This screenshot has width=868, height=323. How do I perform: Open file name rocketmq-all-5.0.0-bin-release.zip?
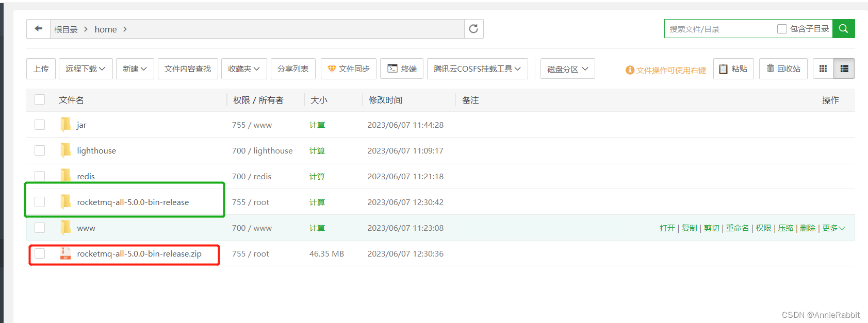coord(139,253)
